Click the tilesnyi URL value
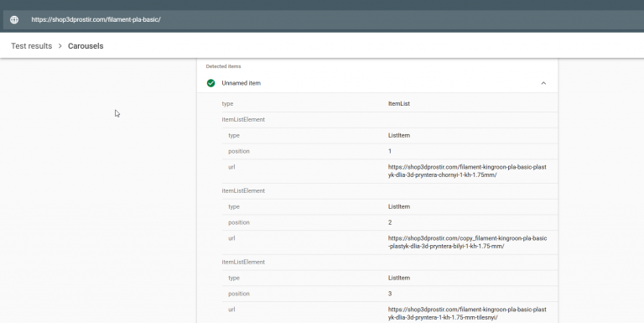The width and height of the screenshot is (644, 323). [x=467, y=313]
